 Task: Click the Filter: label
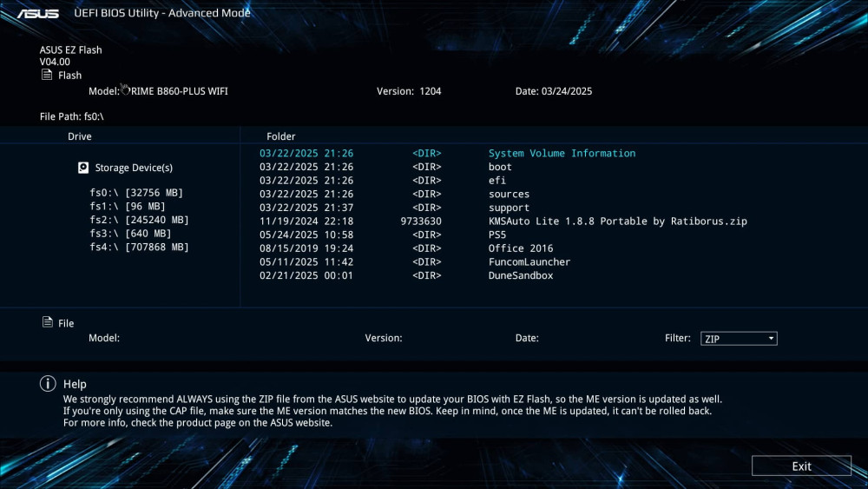[678, 338]
